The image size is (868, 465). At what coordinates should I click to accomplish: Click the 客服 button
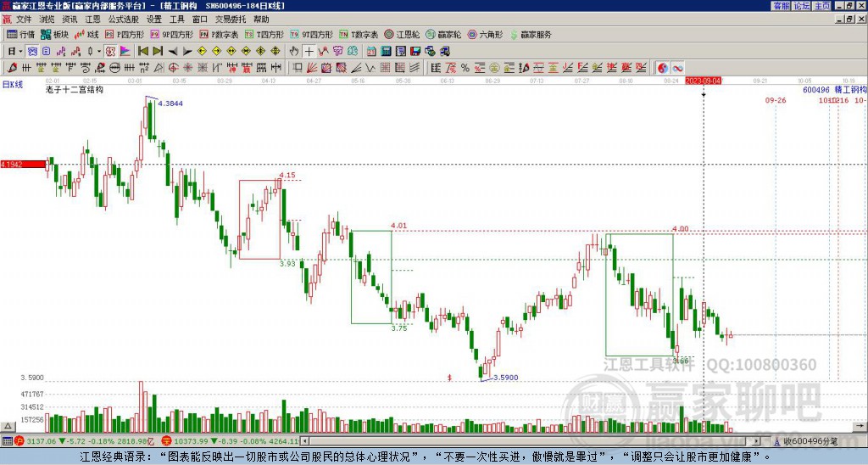781,6
